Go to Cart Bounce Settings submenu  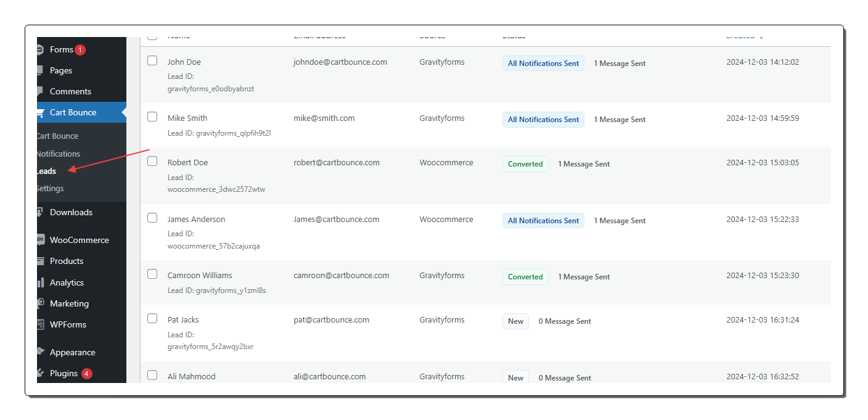pos(50,188)
